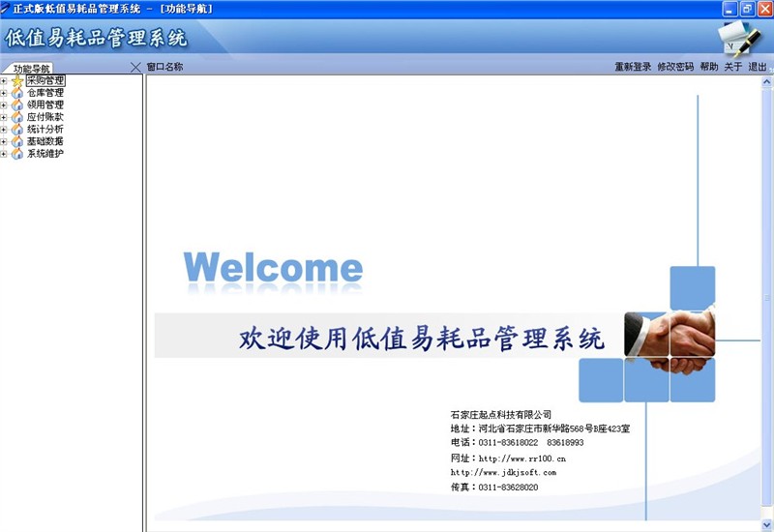Click the star icon beside 采购管理
Screen dimensions: 774x532
[16, 81]
